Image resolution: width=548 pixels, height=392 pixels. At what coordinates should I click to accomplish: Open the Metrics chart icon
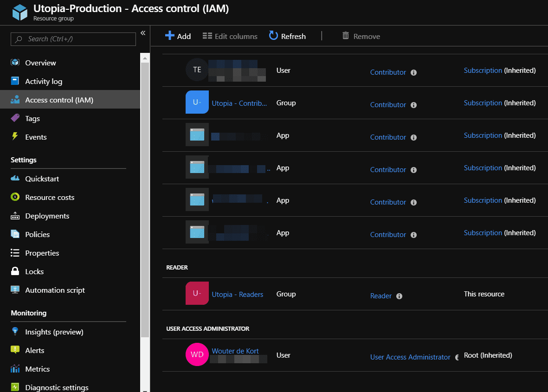(15, 369)
